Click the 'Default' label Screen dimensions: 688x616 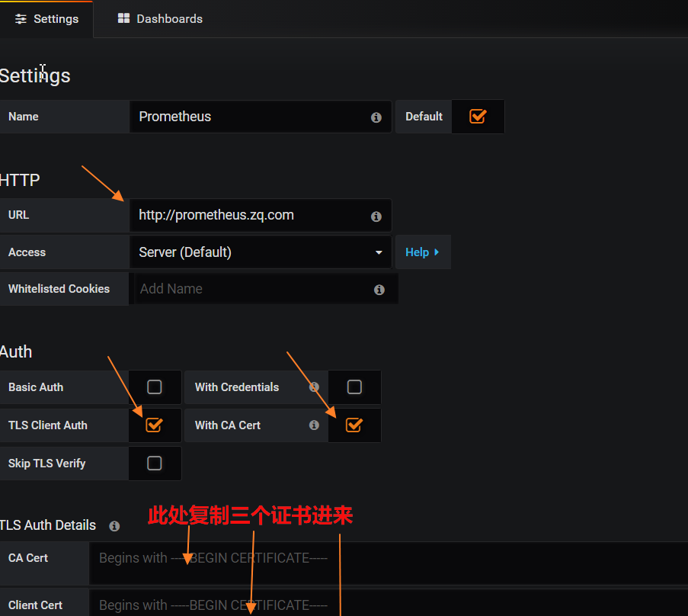pyautogui.click(x=424, y=117)
